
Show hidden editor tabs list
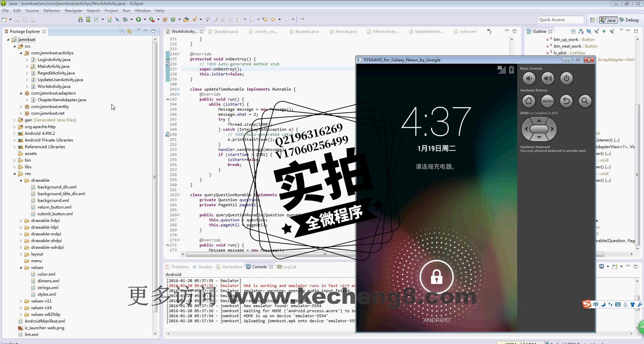[489, 31]
